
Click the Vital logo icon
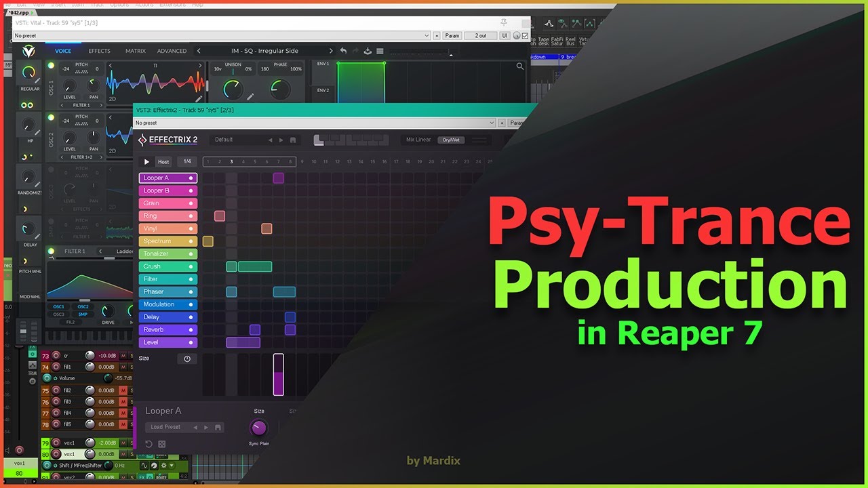[28, 51]
